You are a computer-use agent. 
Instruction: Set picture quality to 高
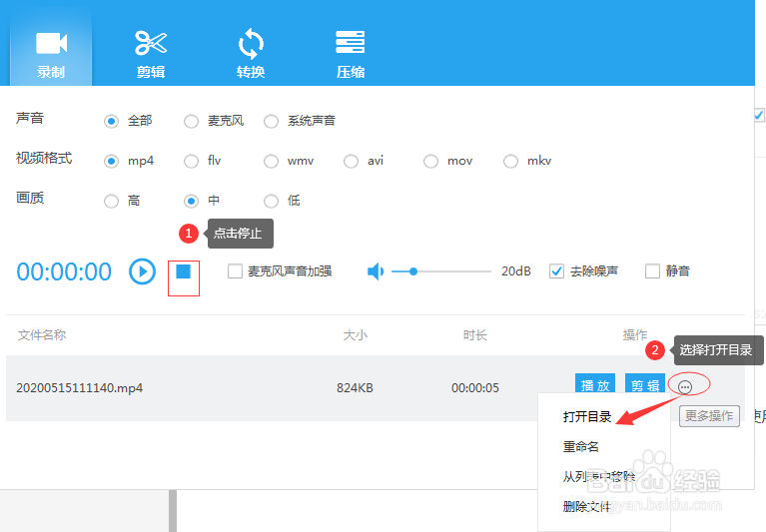(112, 201)
